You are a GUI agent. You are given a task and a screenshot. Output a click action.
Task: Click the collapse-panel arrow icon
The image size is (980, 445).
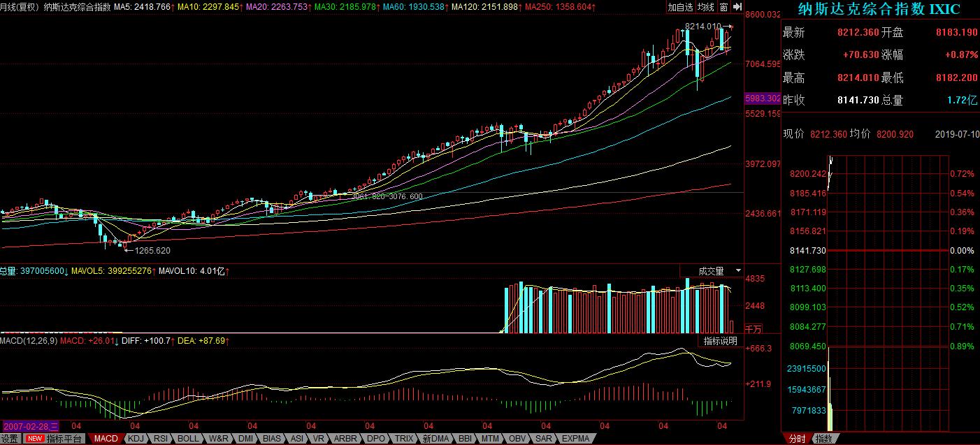click(737, 7)
